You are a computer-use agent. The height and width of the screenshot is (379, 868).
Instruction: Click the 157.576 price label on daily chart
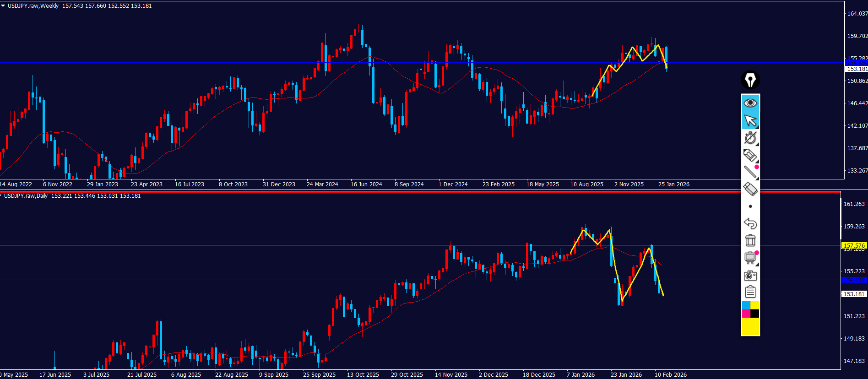(x=854, y=246)
